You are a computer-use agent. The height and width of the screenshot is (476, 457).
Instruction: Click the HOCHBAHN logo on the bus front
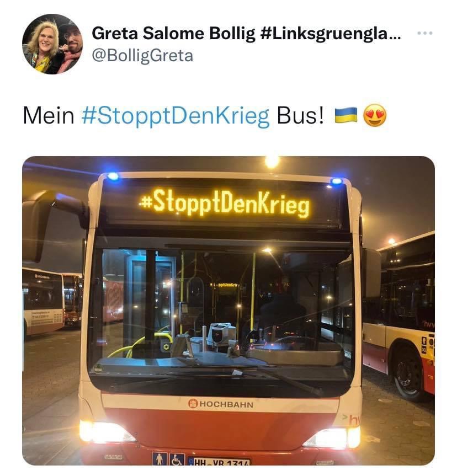221,404
